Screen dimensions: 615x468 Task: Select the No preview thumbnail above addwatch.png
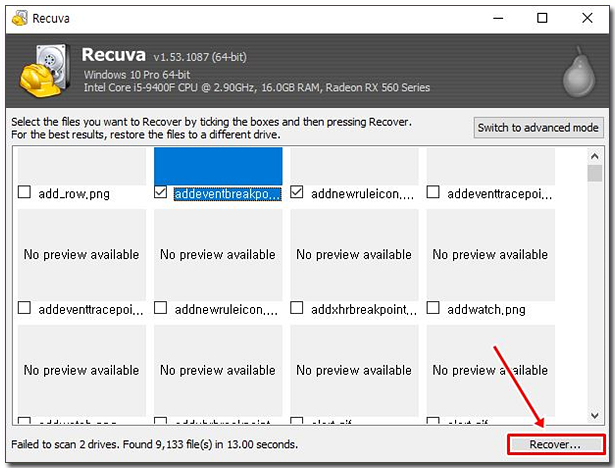coord(490,255)
